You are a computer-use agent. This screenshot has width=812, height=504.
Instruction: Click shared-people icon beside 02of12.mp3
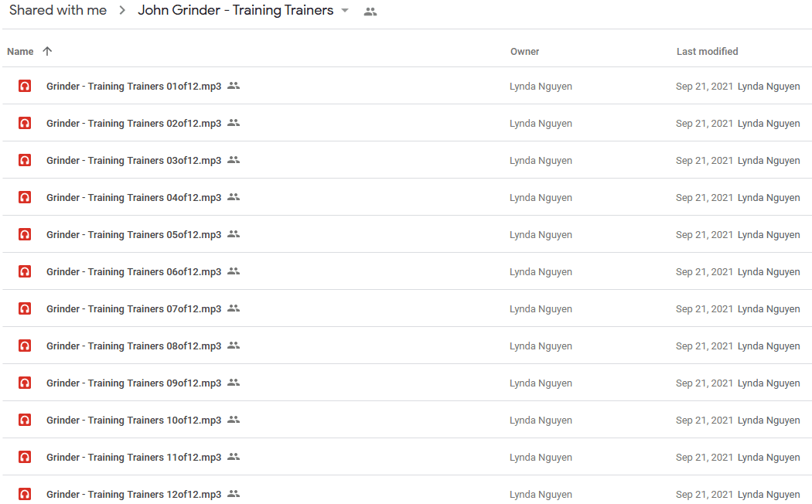[x=234, y=123]
